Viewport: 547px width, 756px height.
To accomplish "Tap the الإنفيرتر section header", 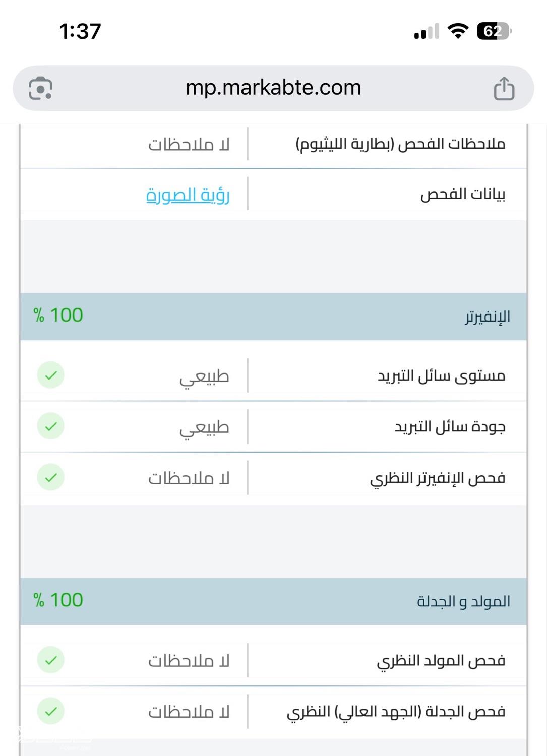I will point(273,317).
